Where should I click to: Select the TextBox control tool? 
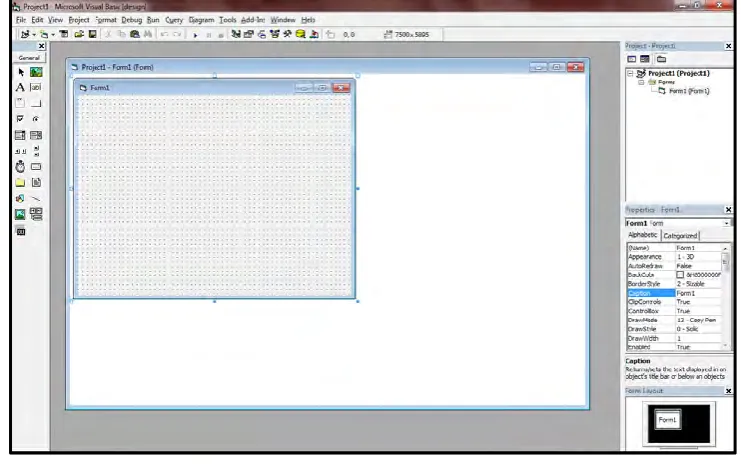[x=36, y=87]
